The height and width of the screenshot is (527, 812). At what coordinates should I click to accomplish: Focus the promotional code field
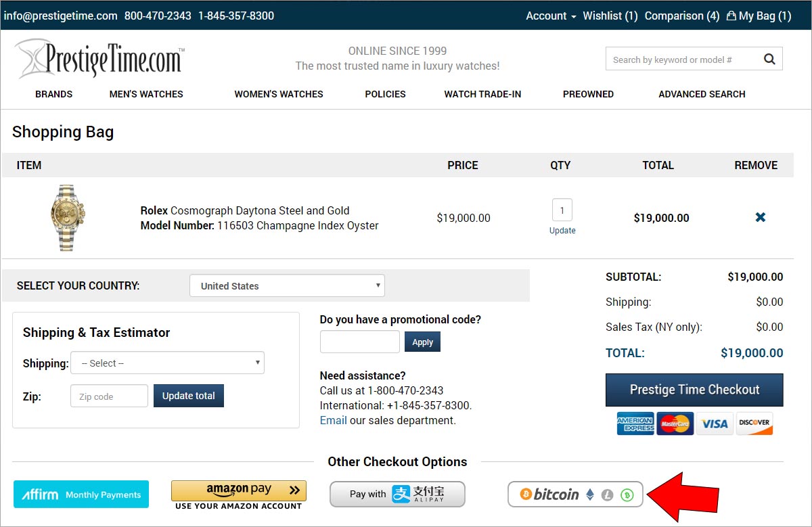click(360, 342)
